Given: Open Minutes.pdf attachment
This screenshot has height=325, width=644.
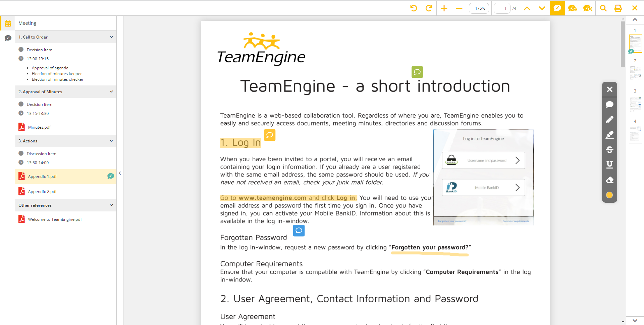Looking at the screenshot, I should click(39, 127).
